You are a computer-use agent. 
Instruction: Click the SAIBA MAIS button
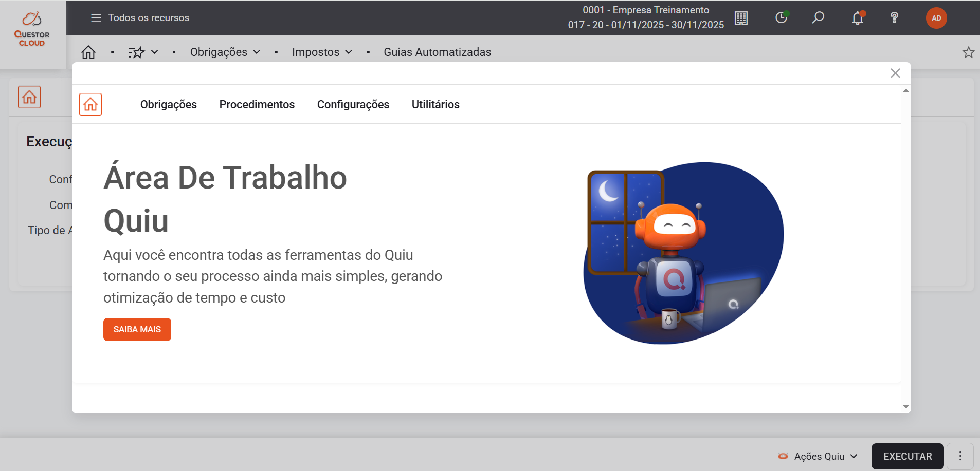click(x=137, y=329)
